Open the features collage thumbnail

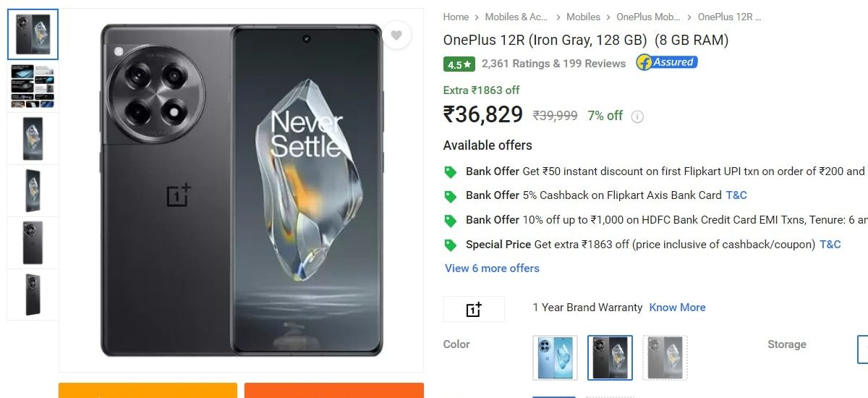(x=33, y=87)
